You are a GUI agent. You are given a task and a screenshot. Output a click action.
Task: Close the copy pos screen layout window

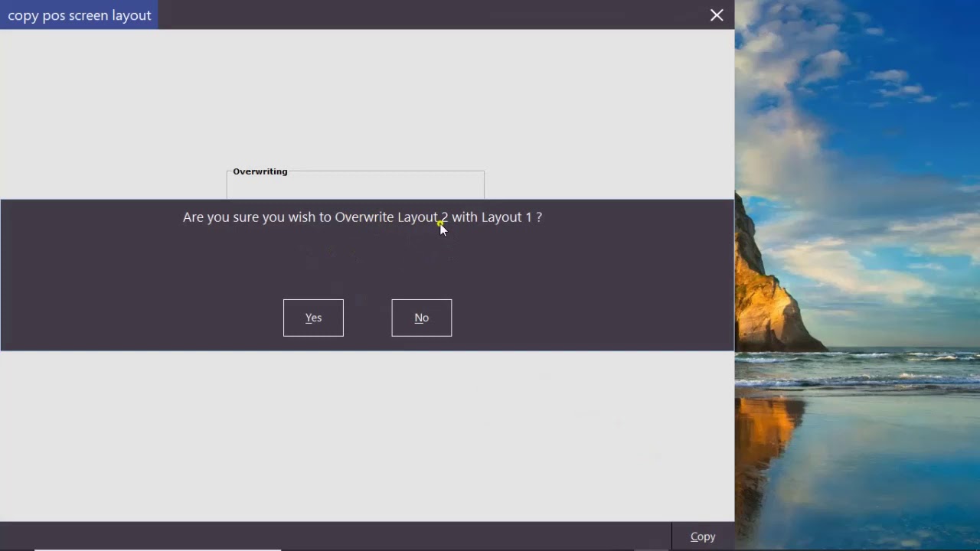[717, 15]
